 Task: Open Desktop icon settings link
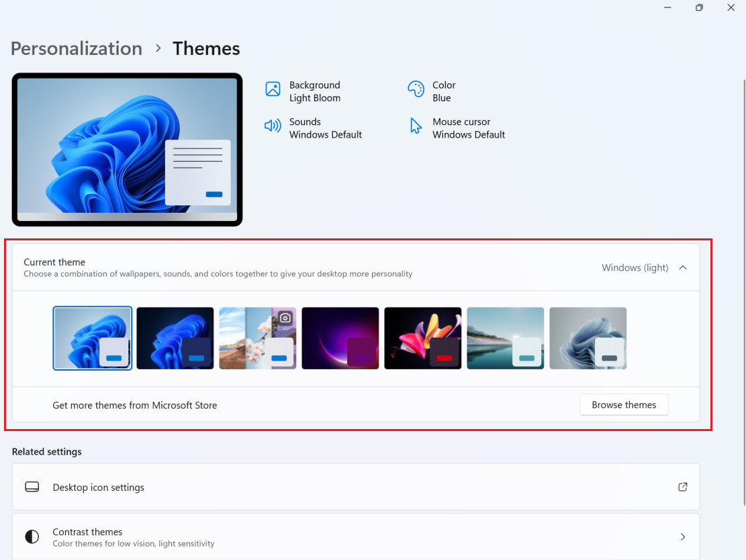click(x=99, y=487)
